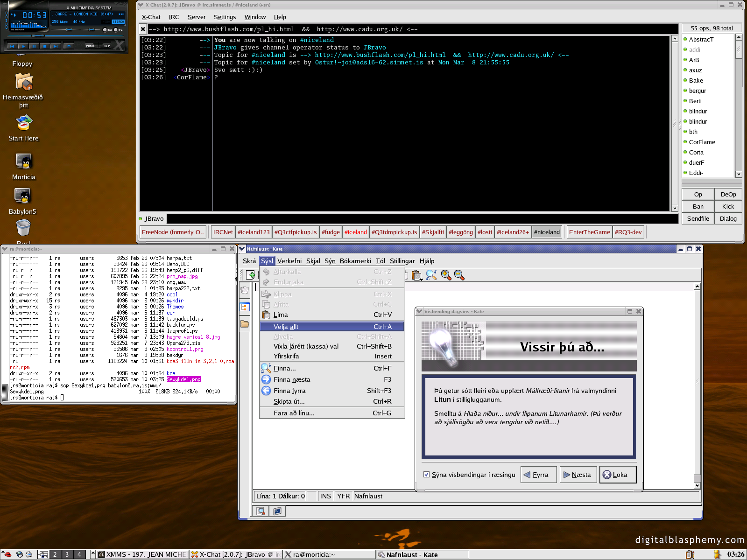Switch to the #iceland channel tab
The height and width of the screenshot is (560, 747).
[355, 232]
